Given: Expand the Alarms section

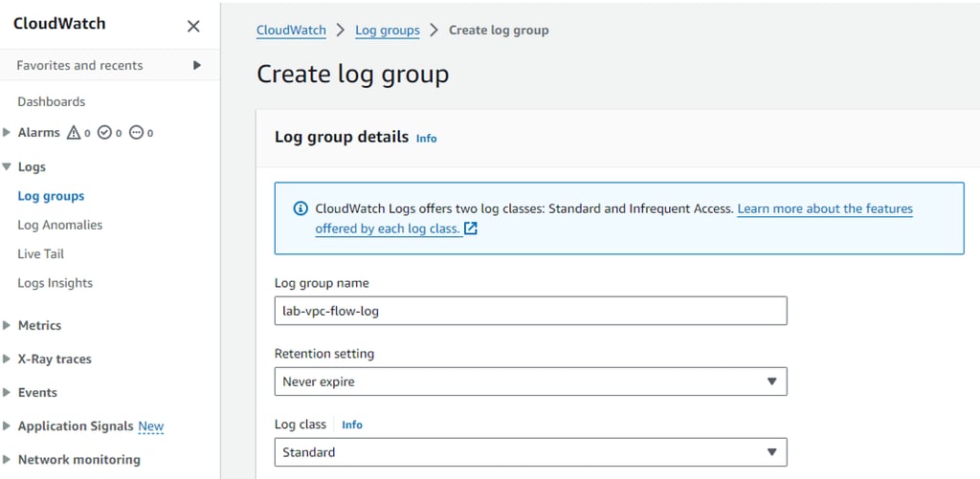Looking at the screenshot, I should 8,133.
